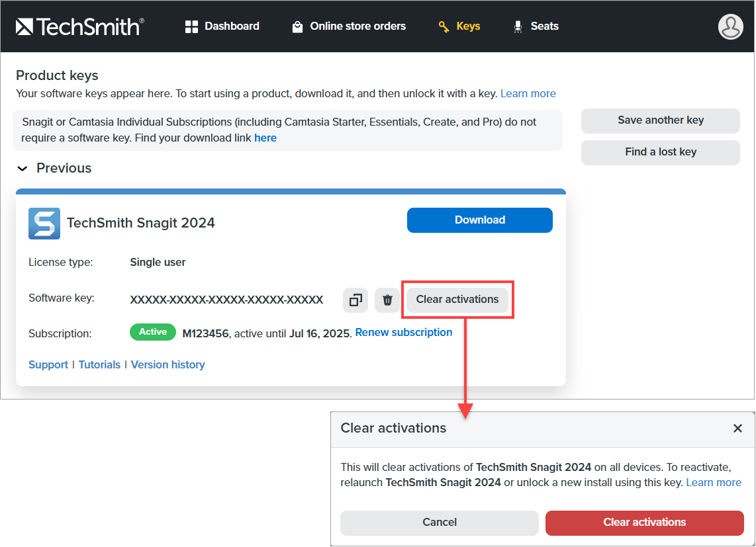Click Save another key button

661,120
